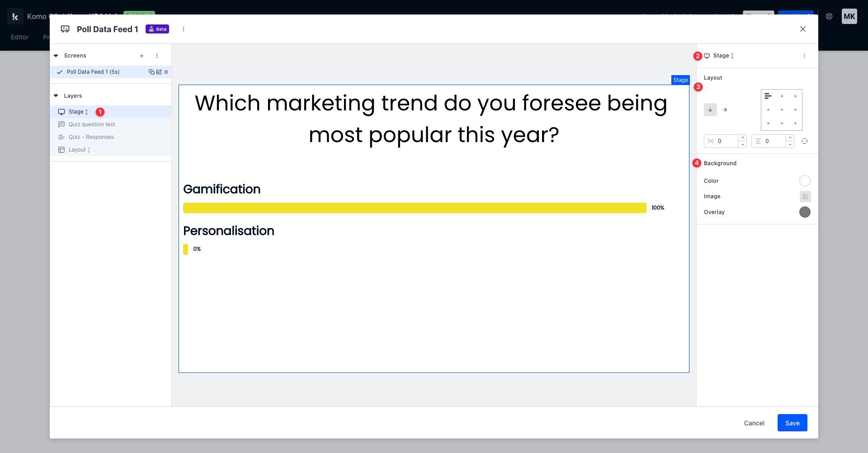The image size is (868, 453).
Task: Select the Quiz - Responses layer
Action: pos(91,137)
